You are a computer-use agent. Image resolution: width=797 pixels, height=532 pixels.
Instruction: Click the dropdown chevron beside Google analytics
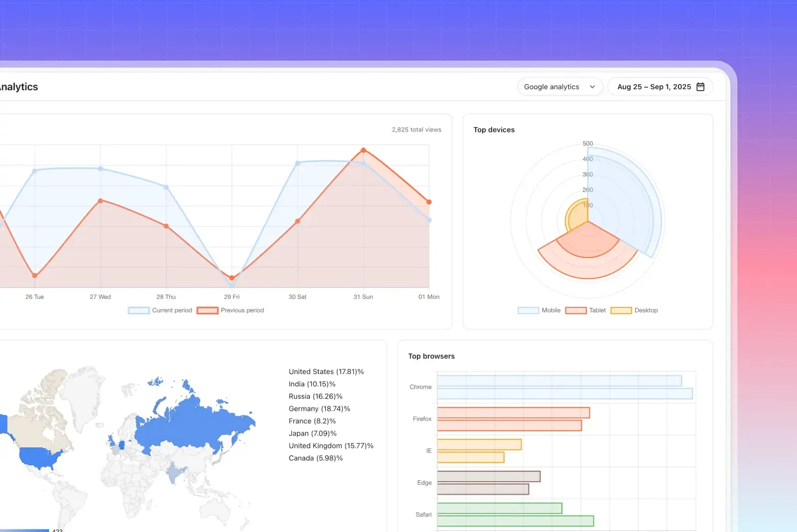click(592, 87)
